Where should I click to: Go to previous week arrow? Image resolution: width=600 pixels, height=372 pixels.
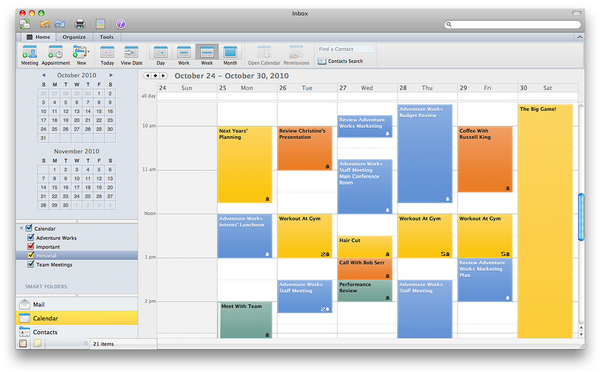coord(147,76)
